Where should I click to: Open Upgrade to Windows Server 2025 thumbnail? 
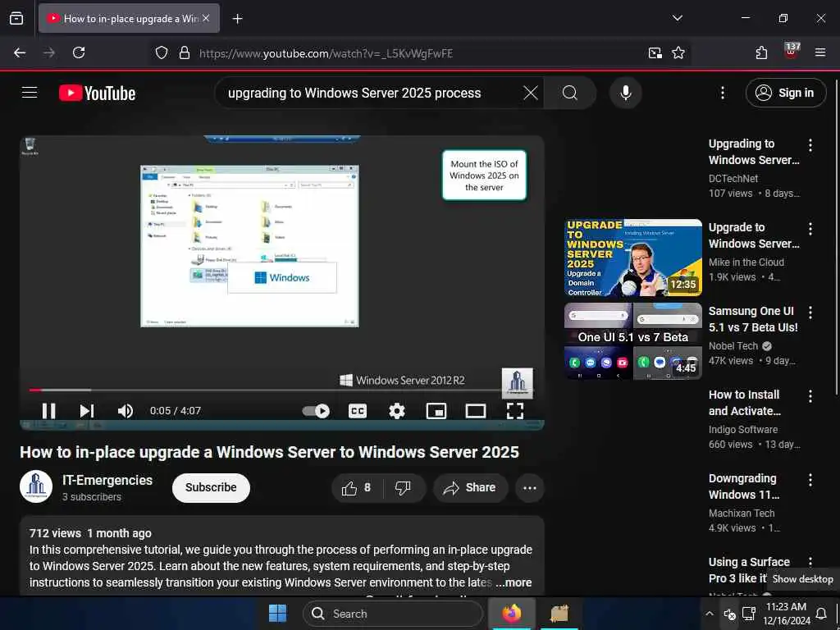click(632, 258)
